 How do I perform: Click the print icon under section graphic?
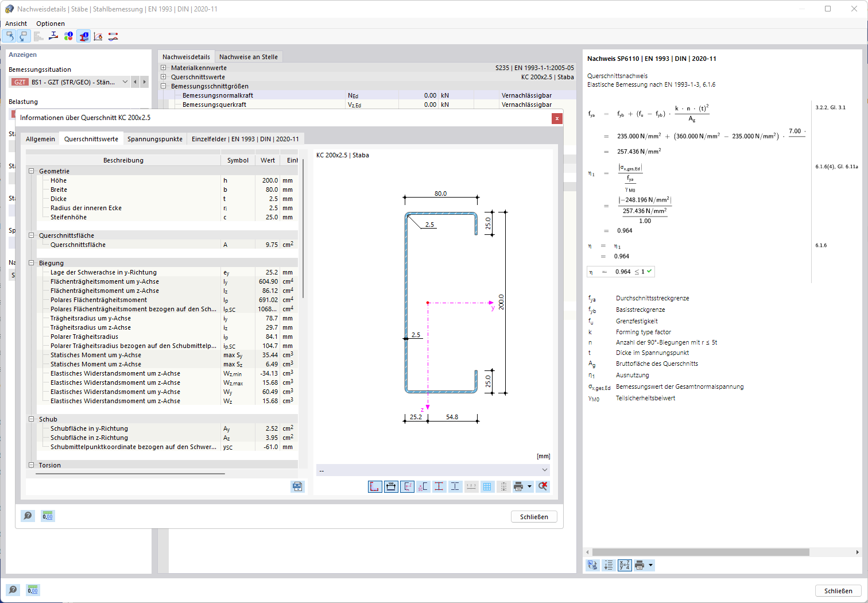click(518, 486)
